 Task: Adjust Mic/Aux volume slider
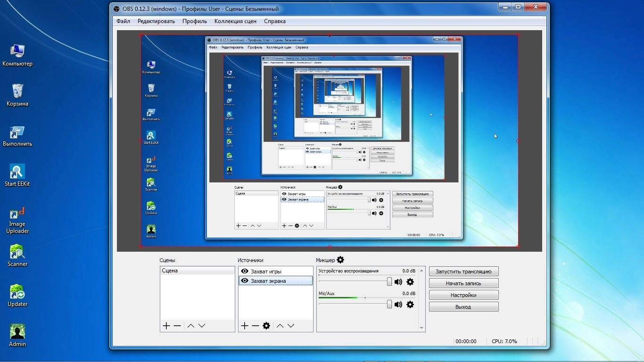click(389, 304)
